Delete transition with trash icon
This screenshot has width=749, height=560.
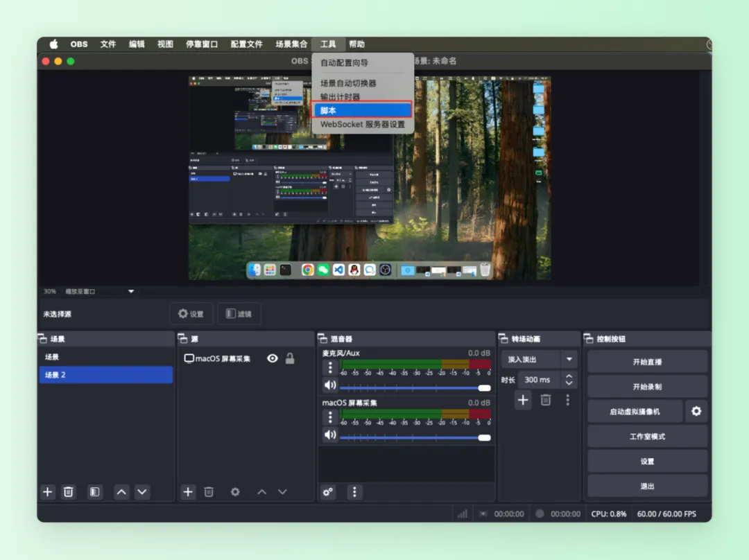pos(546,400)
